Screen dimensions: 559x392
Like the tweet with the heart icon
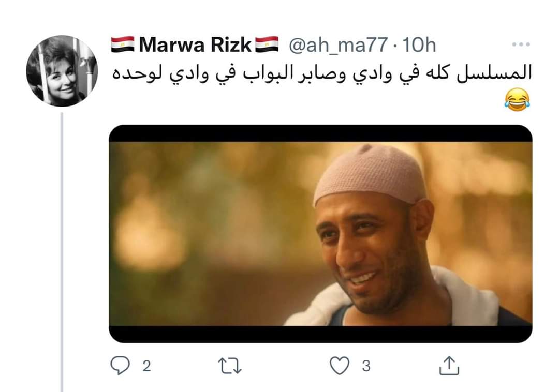[x=340, y=366]
